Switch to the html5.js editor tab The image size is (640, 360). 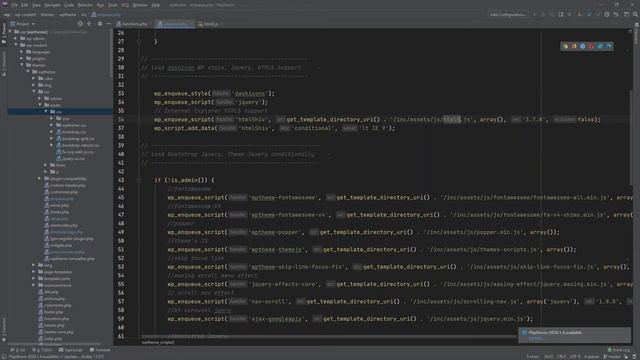pos(211,24)
